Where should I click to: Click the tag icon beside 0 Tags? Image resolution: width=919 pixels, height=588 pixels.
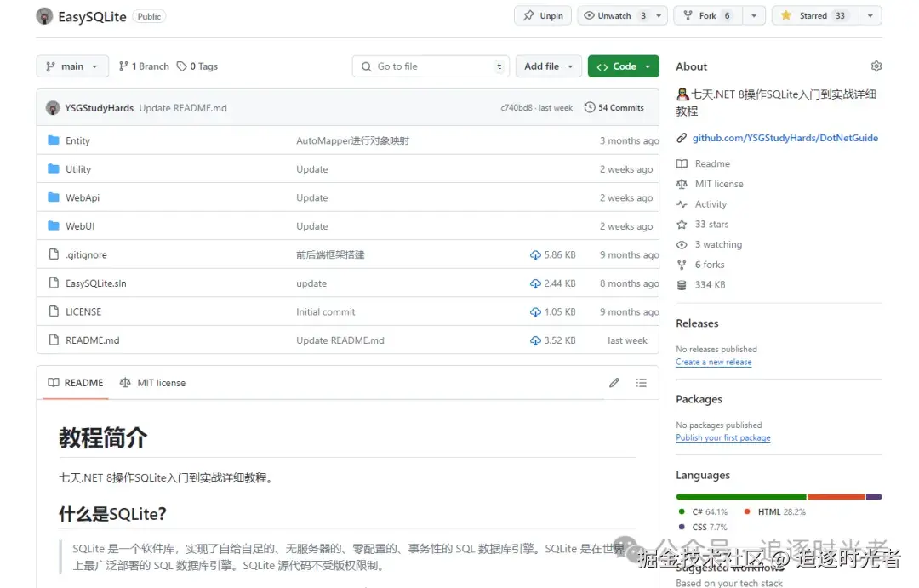pos(182,66)
